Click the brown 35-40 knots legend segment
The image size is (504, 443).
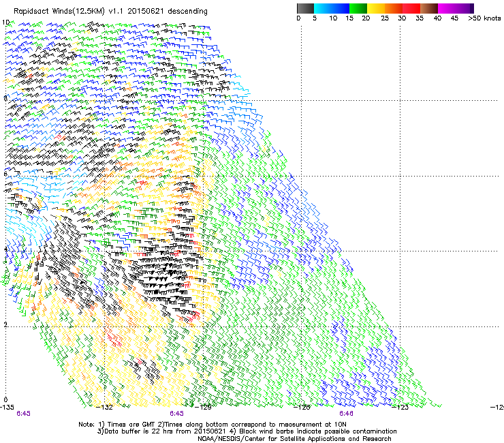429,8
